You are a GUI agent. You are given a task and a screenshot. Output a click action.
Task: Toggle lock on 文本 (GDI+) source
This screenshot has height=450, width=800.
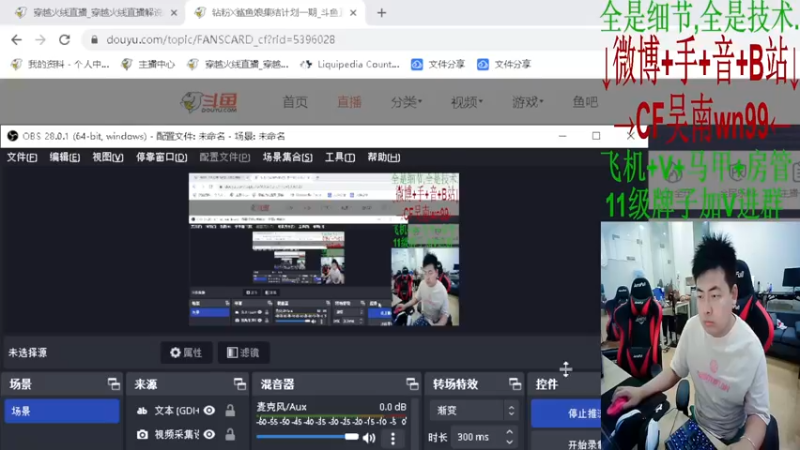tap(230, 411)
